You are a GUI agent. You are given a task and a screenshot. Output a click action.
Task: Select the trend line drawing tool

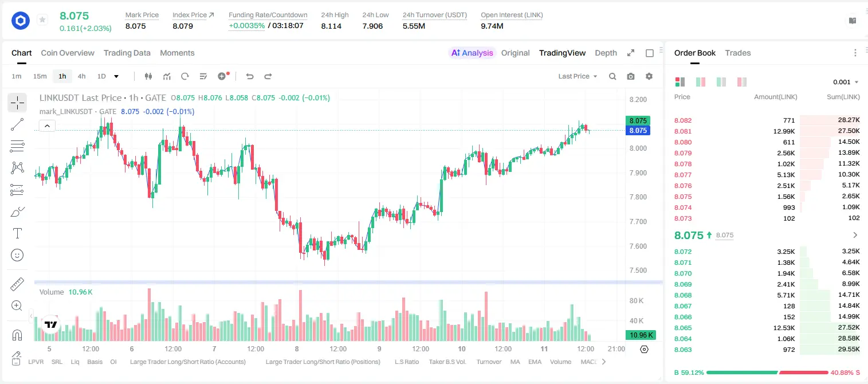pos(17,124)
